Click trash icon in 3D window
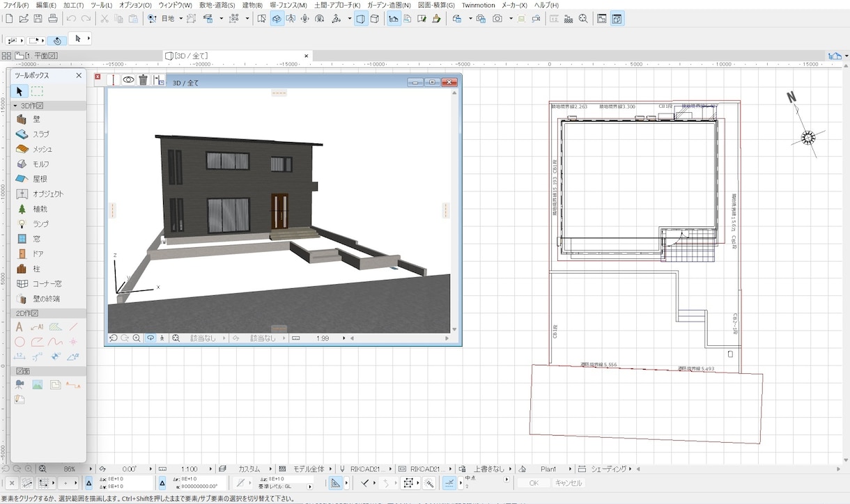 tap(143, 80)
